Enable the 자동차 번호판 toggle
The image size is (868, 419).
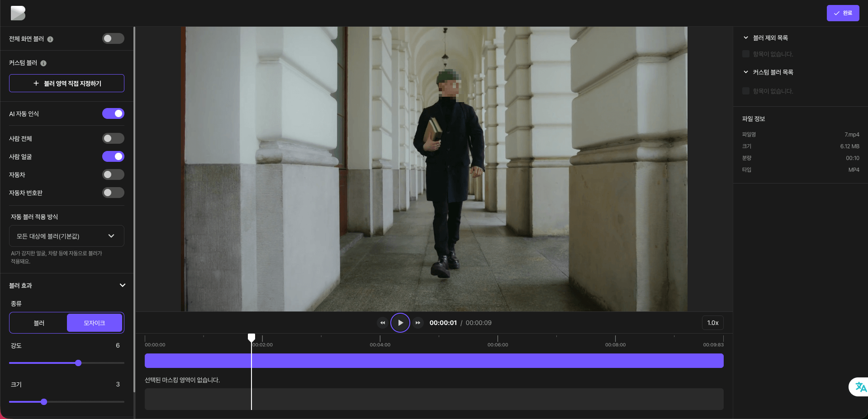tap(113, 193)
